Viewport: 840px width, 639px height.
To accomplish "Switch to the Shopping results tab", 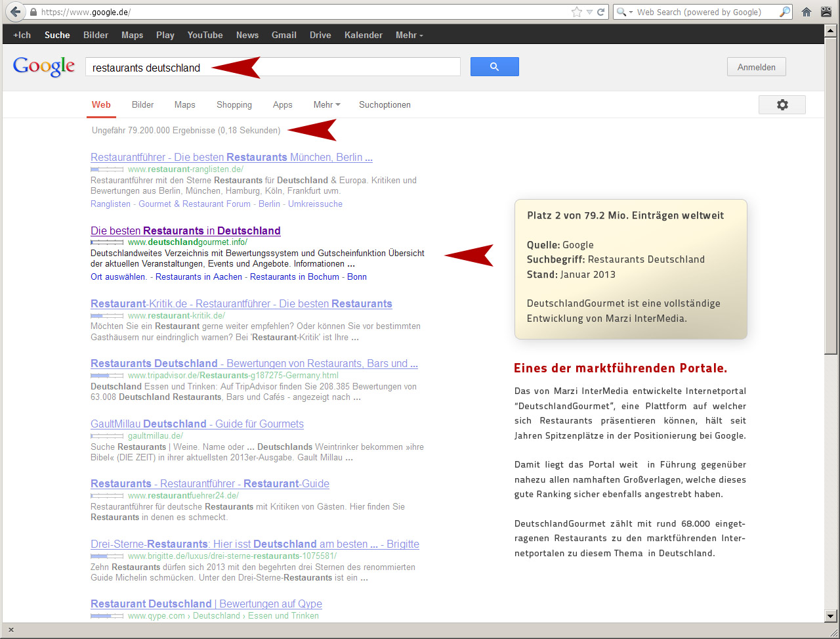I will [234, 104].
